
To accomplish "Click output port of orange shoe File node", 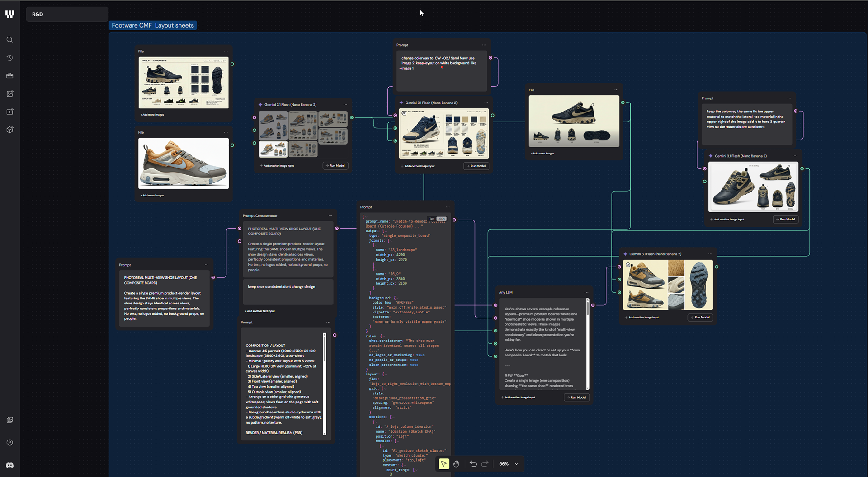I will click(232, 145).
